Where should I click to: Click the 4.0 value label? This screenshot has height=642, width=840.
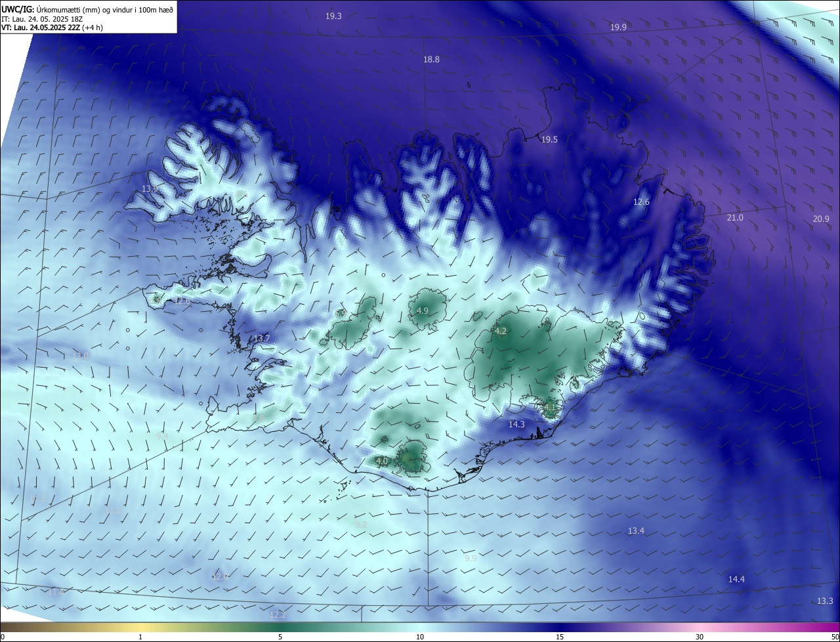(382, 461)
